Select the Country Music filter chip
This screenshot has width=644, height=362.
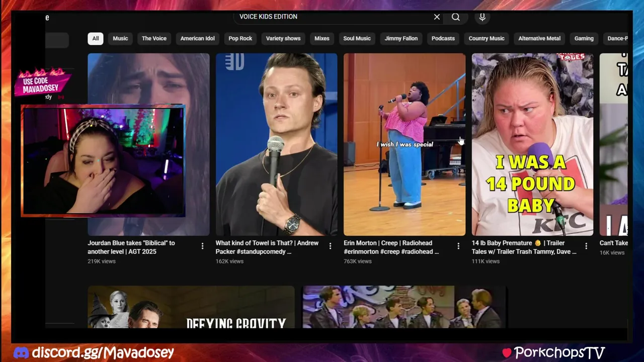[487, 38]
